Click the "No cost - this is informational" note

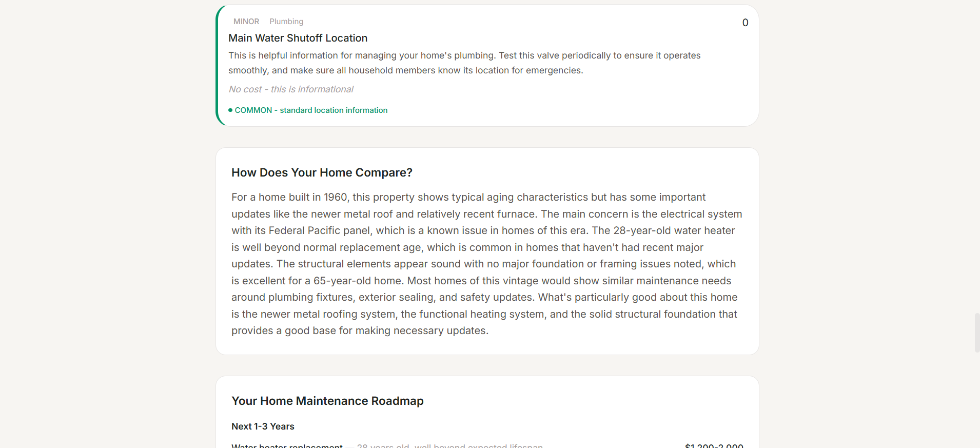[x=291, y=89]
